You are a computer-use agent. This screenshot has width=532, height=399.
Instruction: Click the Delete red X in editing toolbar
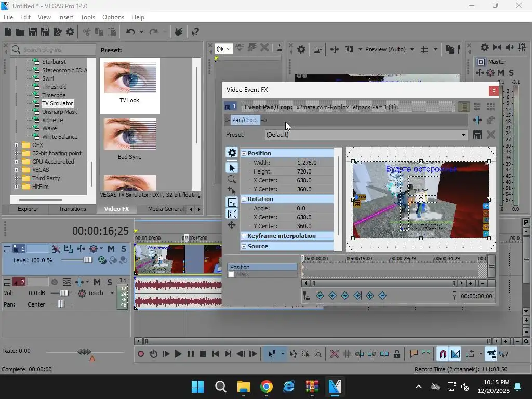[334, 354]
